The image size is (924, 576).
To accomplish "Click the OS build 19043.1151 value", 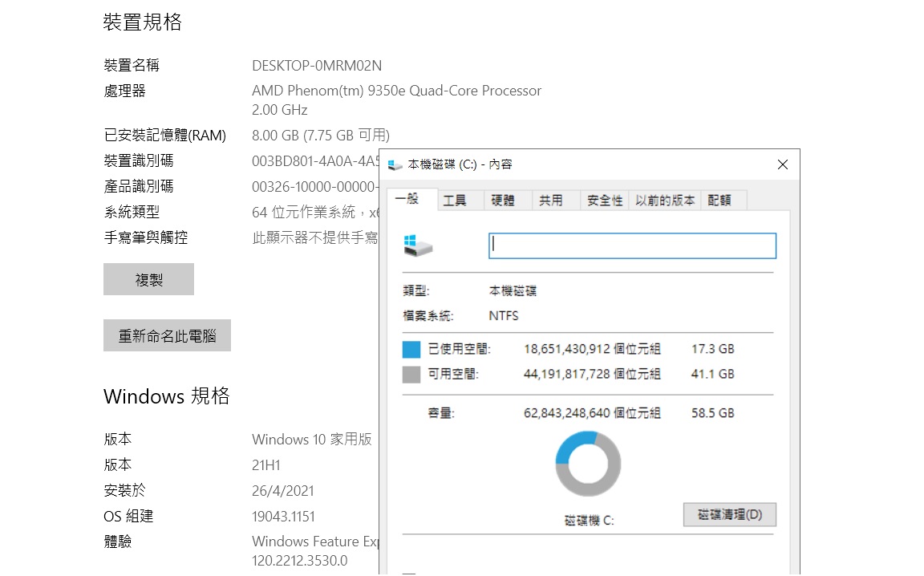I will (283, 517).
